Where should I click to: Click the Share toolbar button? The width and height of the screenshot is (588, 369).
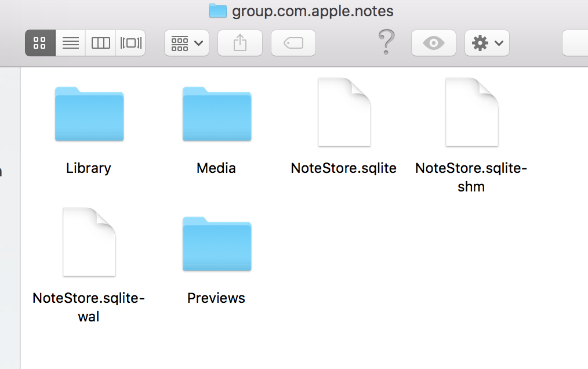point(240,43)
